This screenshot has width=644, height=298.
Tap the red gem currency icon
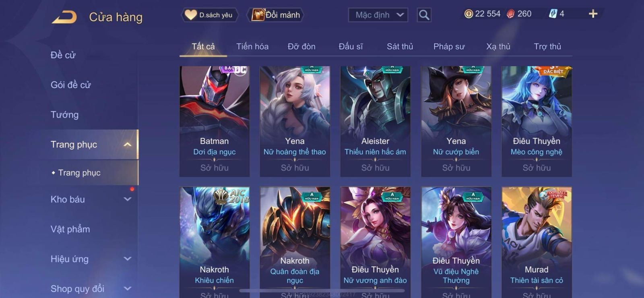click(510, 14)
